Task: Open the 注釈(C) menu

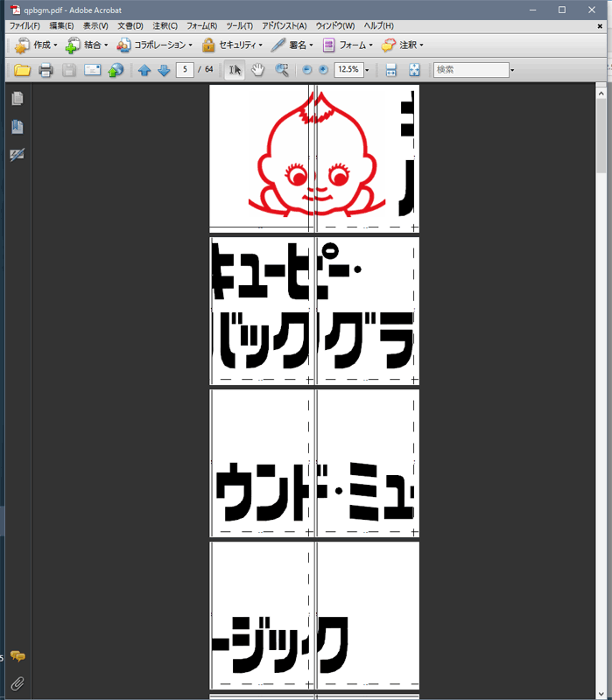Action: tap(165, 26)
